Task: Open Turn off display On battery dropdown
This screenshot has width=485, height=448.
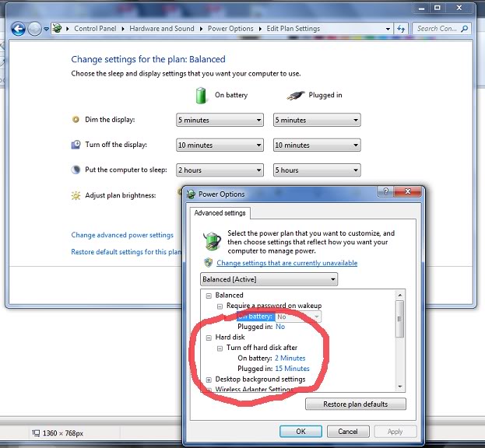Action: (220, 145)
